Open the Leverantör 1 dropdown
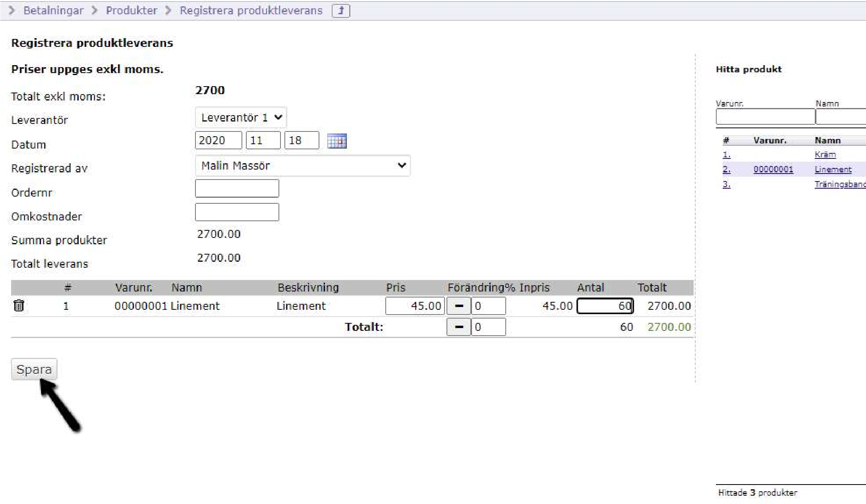The image size is (866, 504). click(x=241, y=118)
